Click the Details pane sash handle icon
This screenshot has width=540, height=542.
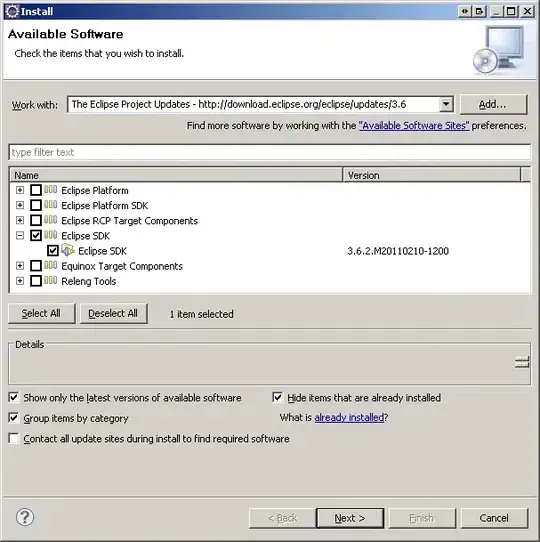click(x=522, y=362)
